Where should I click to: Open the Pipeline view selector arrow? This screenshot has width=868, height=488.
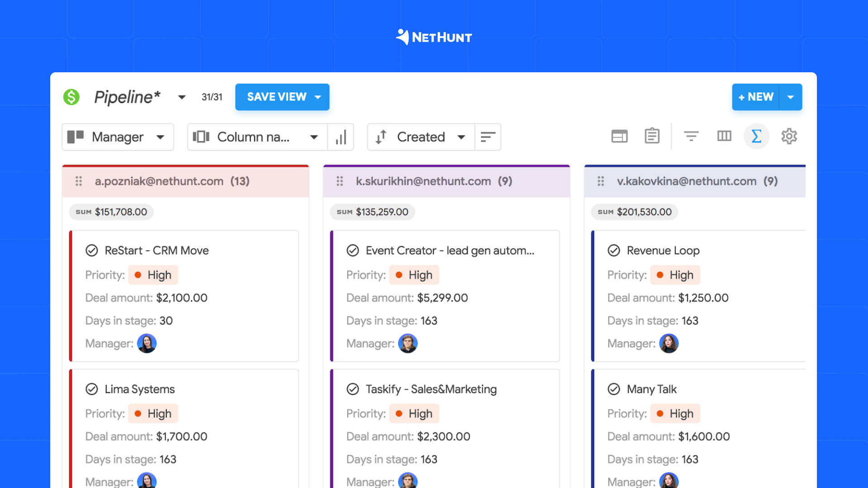click(x=182, y=97)
